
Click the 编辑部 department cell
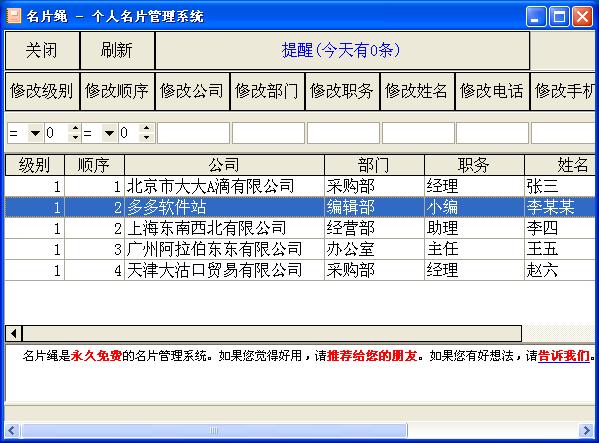coord(374,207)
